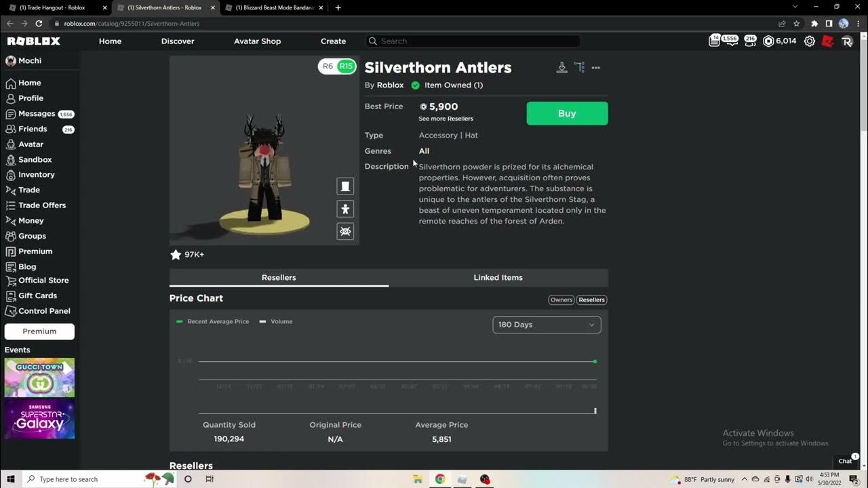Screen dimensions: 868x488
Task: Open the settings gear in top bar
Action: coord(810,41)
